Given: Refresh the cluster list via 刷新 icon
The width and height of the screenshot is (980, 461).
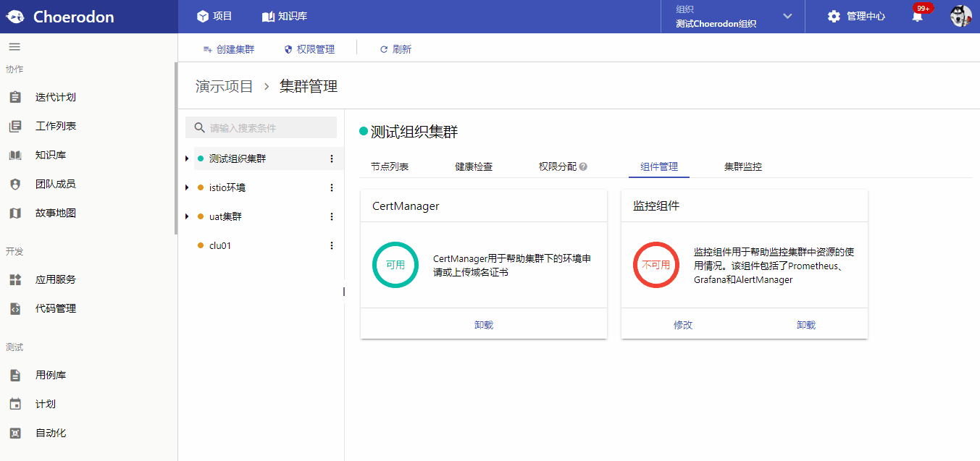Looking at the screenshot, I should [395, 50].
